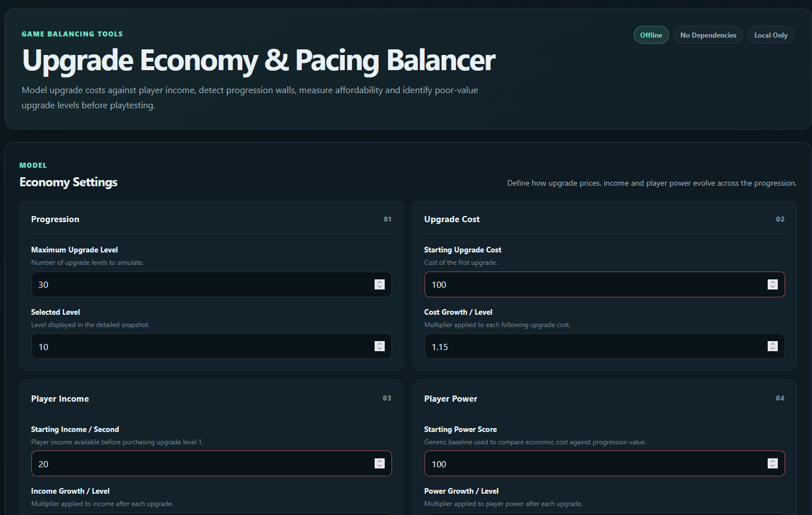Viewport: 812px width, 515px height.
Task: Click the Local Only badge
Action: pos(771,35)
